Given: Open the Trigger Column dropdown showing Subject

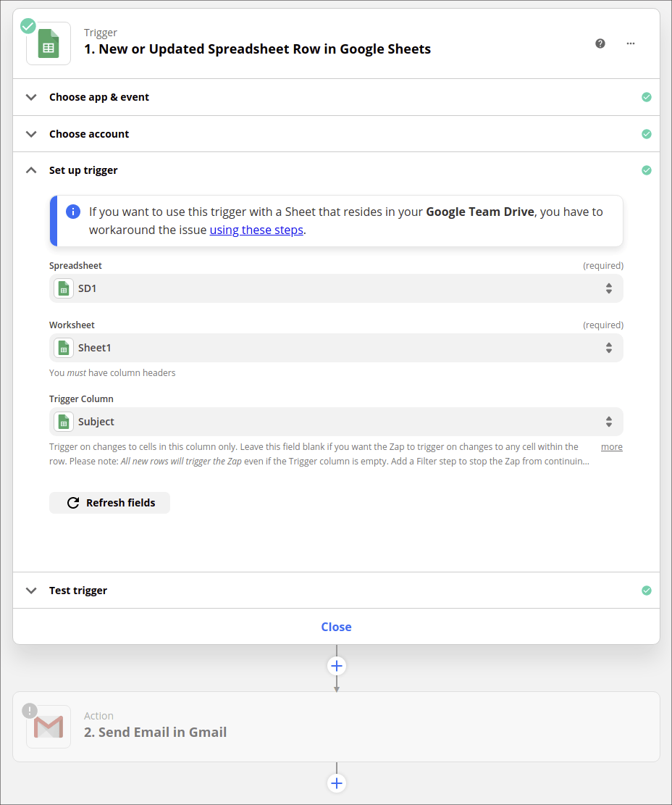Looking at the screenshot, I should pos(336,422).
